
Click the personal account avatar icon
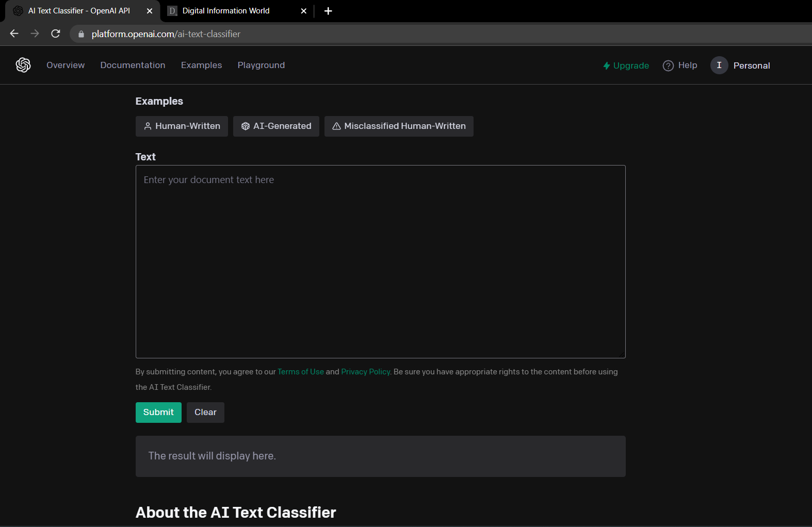pyautogui.click(x=719, y=65)
